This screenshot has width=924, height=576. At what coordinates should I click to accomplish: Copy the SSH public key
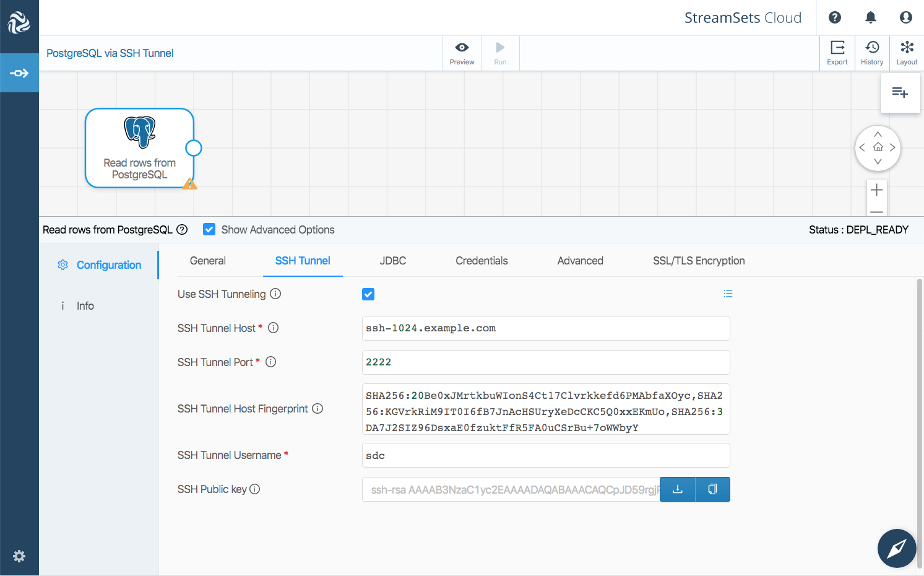tap(713, 489)
